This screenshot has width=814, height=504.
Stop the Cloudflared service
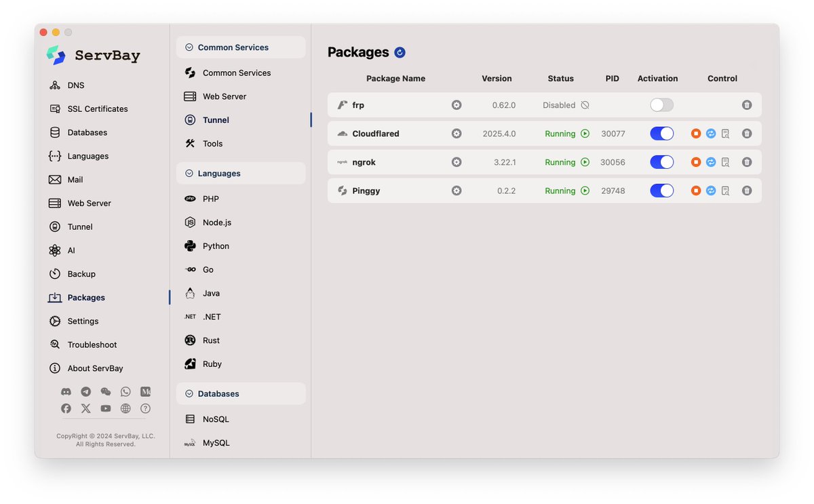coord(696,134)
